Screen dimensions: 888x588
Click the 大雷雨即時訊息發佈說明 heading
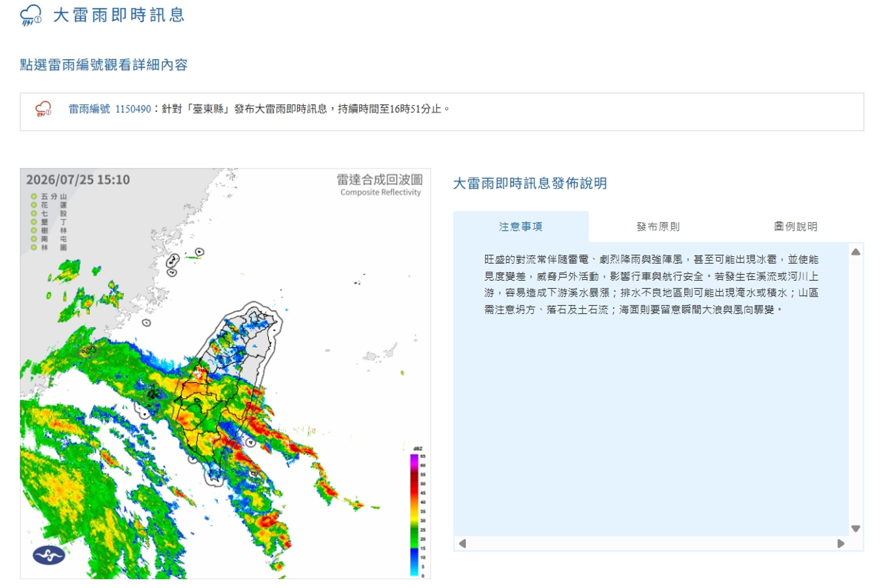(x=529, y=184)
